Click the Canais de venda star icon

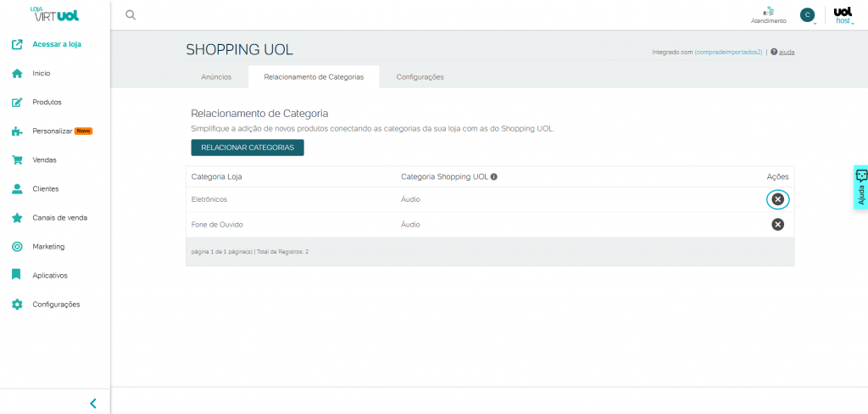click(17, 218)
